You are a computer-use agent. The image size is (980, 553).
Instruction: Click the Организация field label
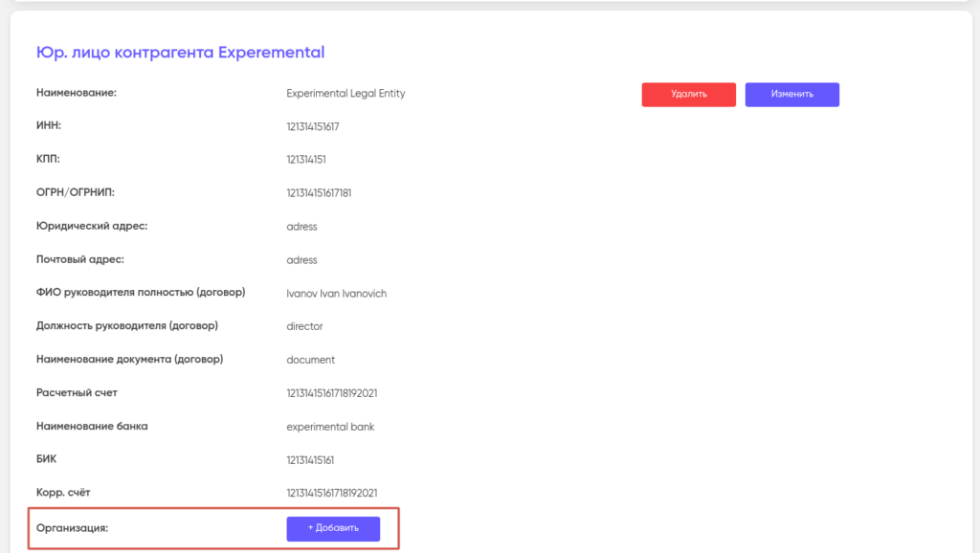click(72, 527)
